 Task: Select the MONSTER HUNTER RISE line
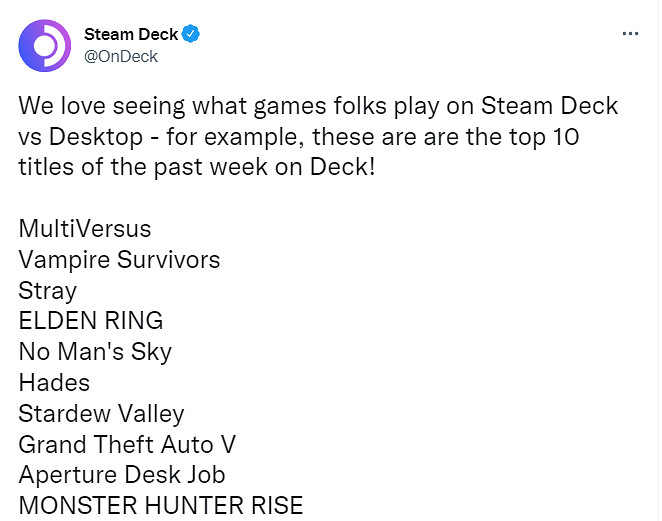(160, 505)
